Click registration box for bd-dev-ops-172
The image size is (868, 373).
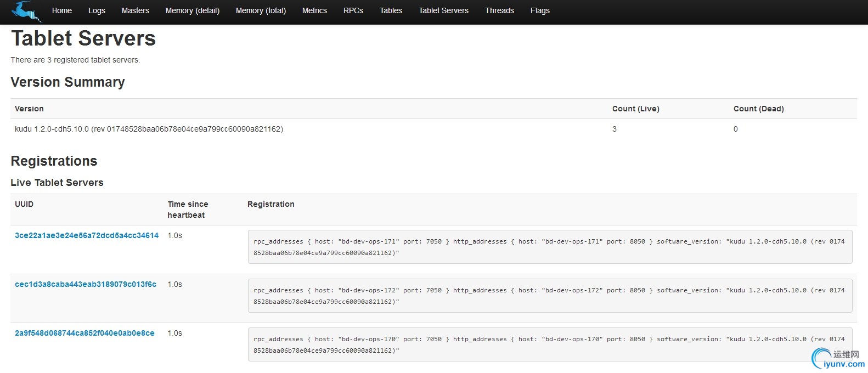tap(550, 296)
